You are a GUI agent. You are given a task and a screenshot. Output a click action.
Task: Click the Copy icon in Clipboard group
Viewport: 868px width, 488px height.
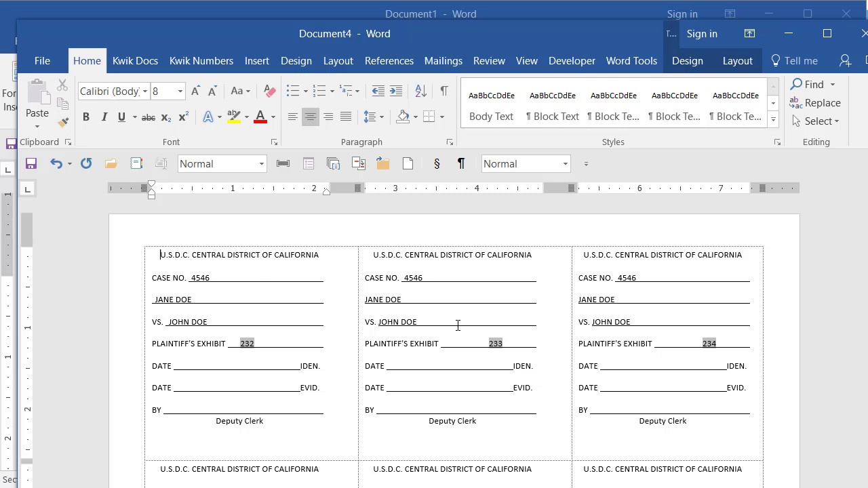point(63,104)
